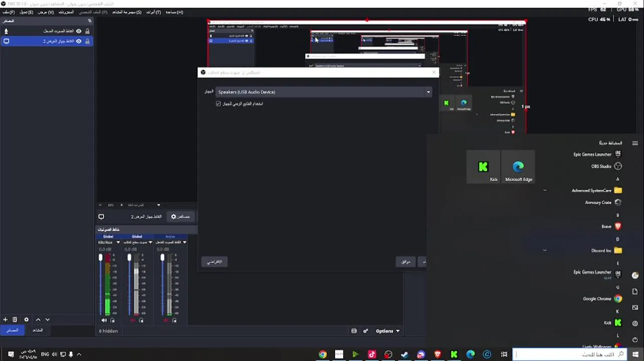Open Mic/Aux channel dropdown arrow
Screen dimensions: 644x361
tap(118, 242)
